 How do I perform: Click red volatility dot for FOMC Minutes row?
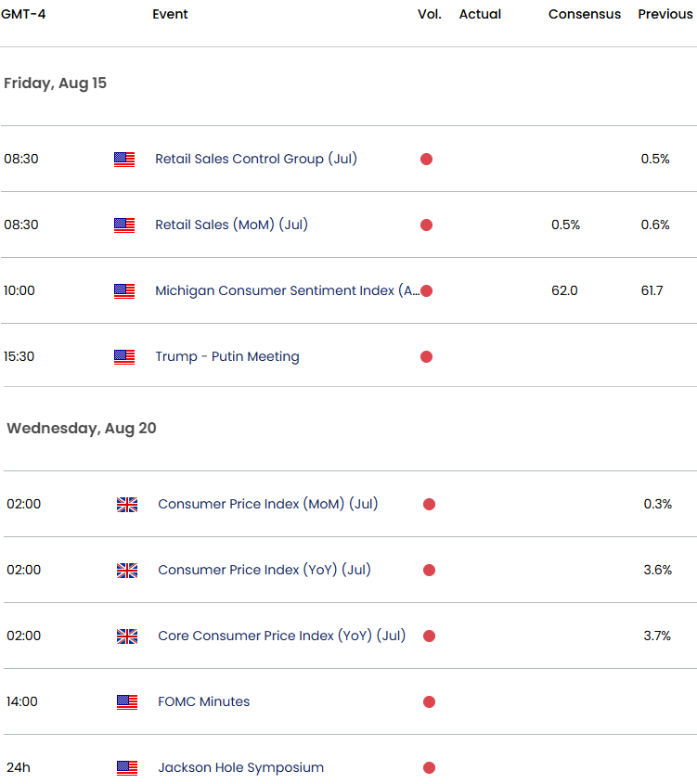429,702
